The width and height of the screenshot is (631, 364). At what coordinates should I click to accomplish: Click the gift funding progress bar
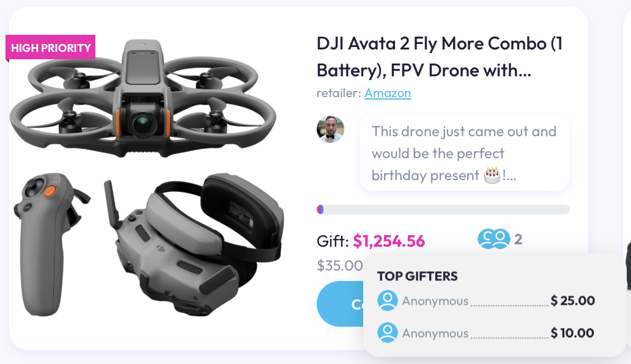pos(443,209)
